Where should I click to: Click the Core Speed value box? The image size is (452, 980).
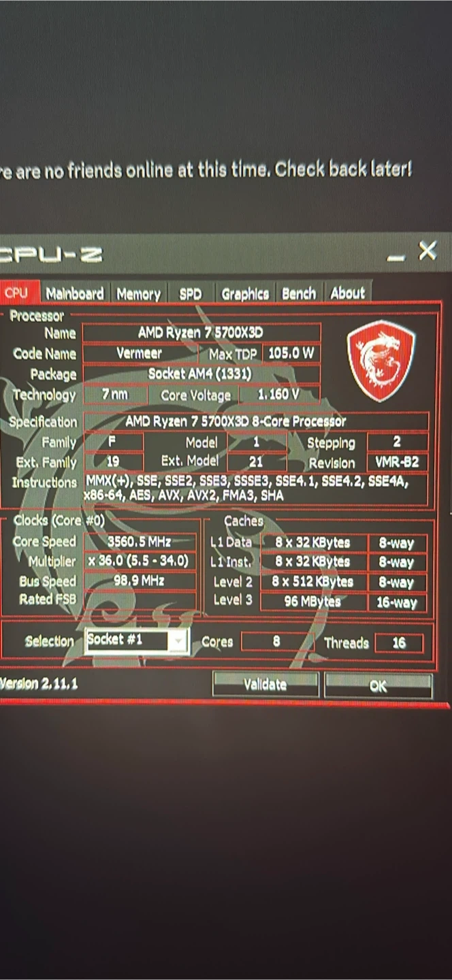coord(140,542)
